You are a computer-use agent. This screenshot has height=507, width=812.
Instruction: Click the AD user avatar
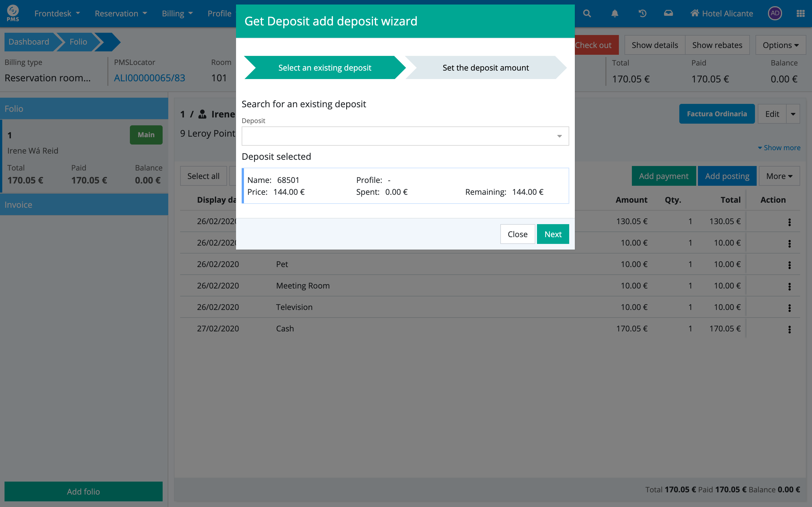tap(774, 14)
